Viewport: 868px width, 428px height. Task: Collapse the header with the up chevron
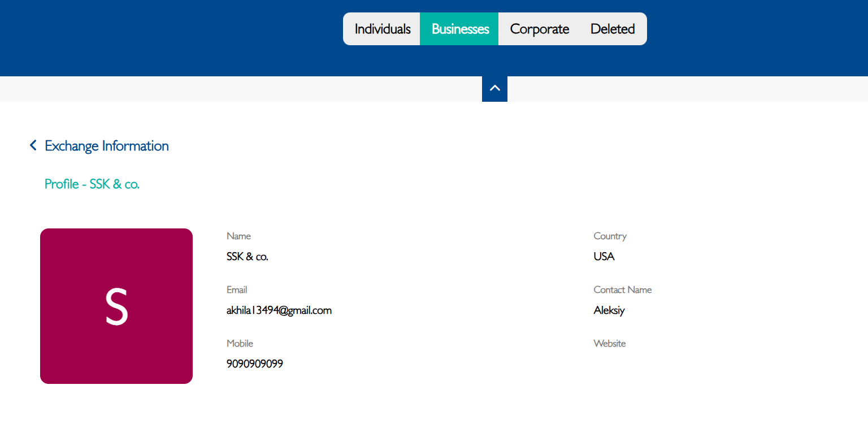click(x=494, y=89)
